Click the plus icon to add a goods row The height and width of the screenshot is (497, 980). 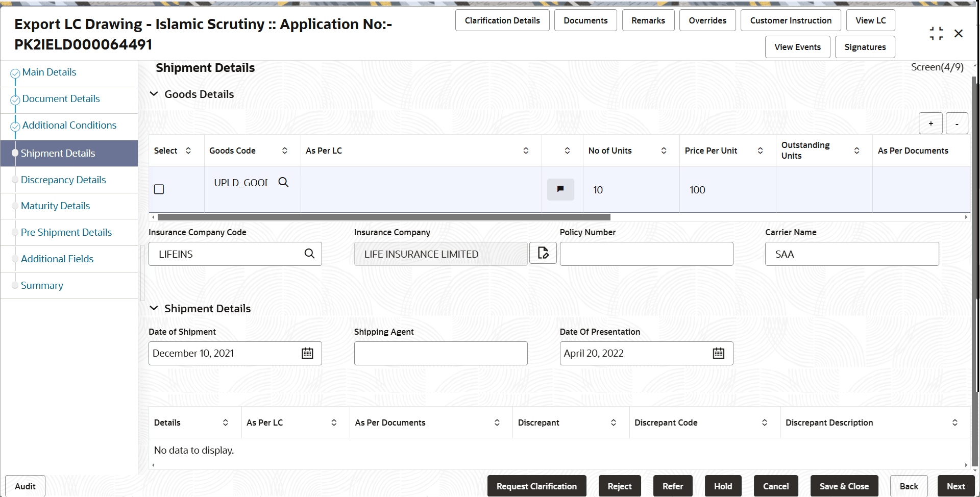930,123
